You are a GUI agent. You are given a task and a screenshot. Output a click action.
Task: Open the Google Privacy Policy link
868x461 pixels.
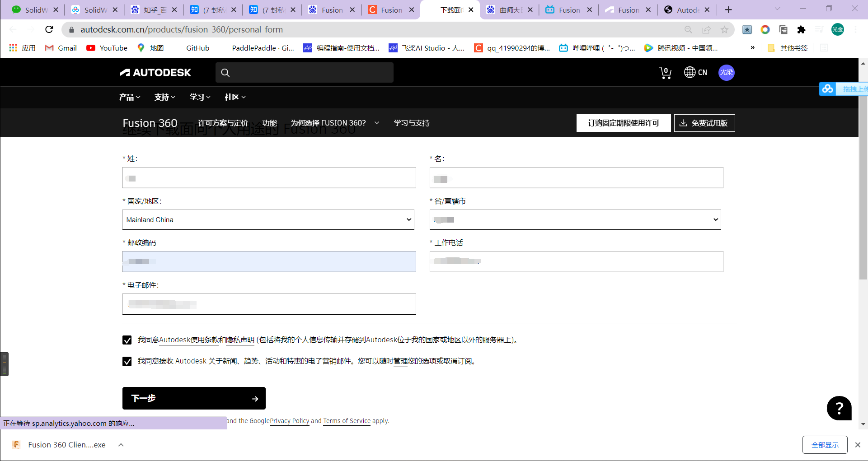[x=289, y=421]
